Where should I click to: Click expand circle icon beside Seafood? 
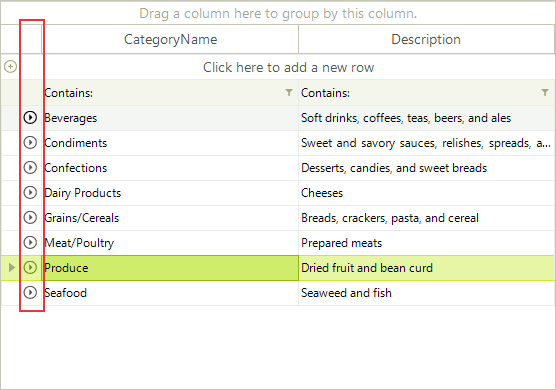[x=30, y=292]
